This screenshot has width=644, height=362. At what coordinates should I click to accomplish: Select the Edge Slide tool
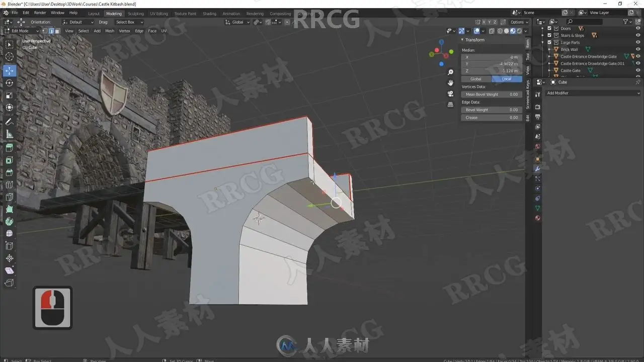[x=10, y=246]
